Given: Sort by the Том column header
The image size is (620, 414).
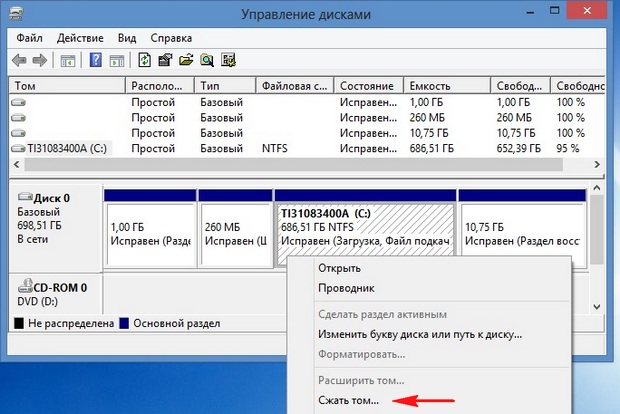Looking at the screenshot, I should pyautogui.click(x=67, y=86).
